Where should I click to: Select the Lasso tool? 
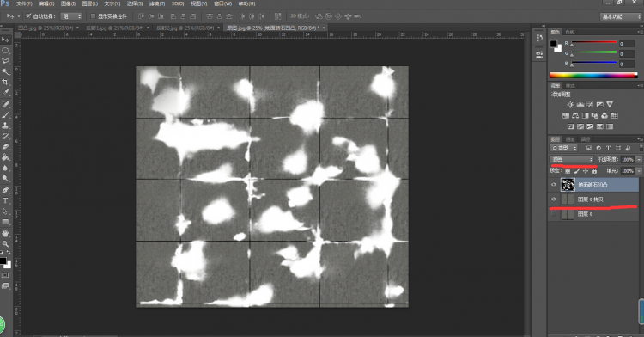tap(5, 61)
